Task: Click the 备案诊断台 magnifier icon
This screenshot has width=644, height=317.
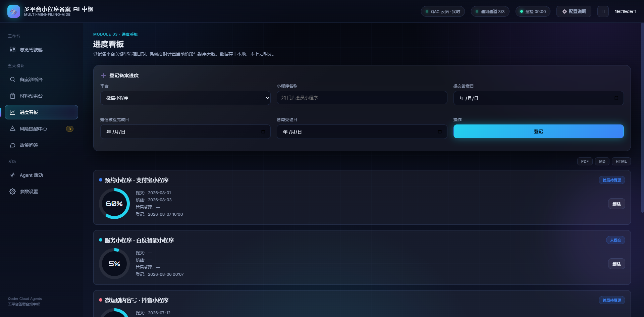Action: (x=12, y=80)
